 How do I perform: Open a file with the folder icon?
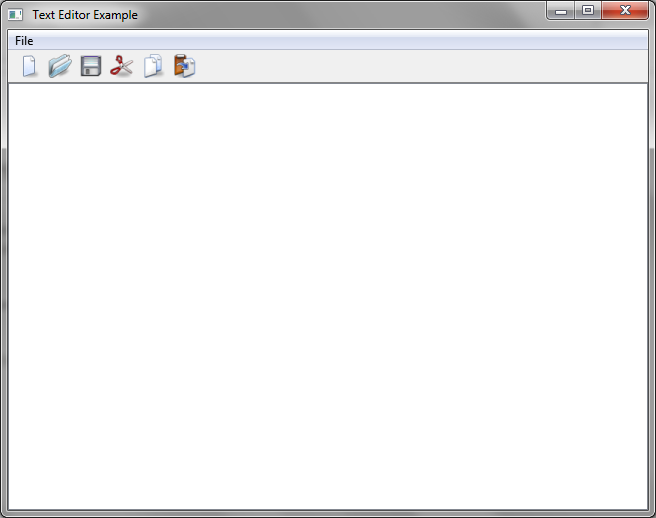point(60,66)
